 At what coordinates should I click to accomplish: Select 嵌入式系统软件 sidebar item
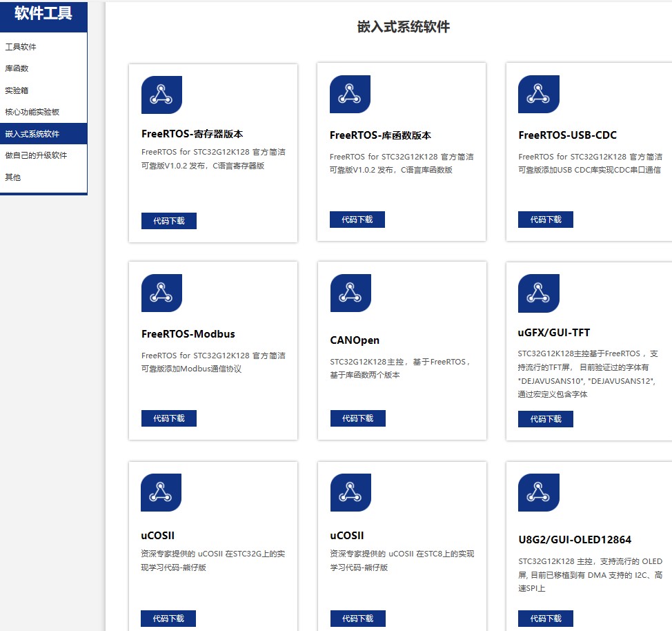43,134
